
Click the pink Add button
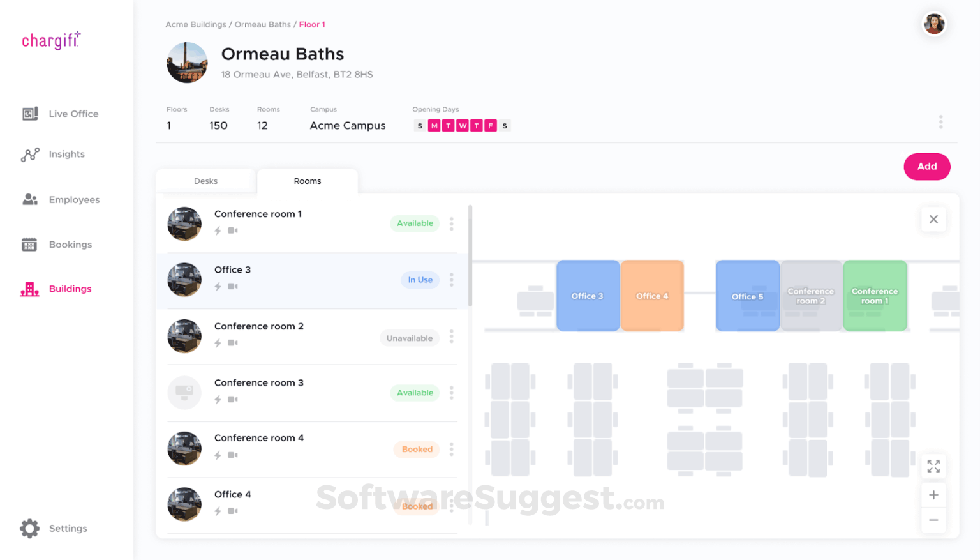pyautogui.click(x=926, y=167)
